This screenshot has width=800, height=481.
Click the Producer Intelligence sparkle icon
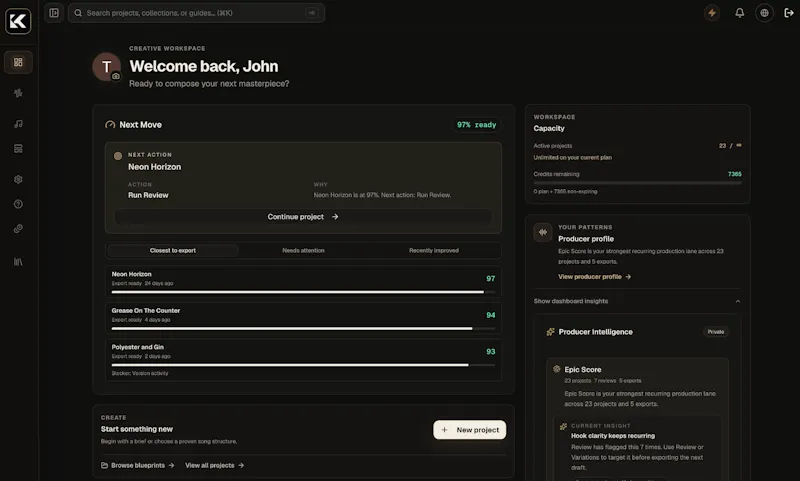(x=550, y=332)
